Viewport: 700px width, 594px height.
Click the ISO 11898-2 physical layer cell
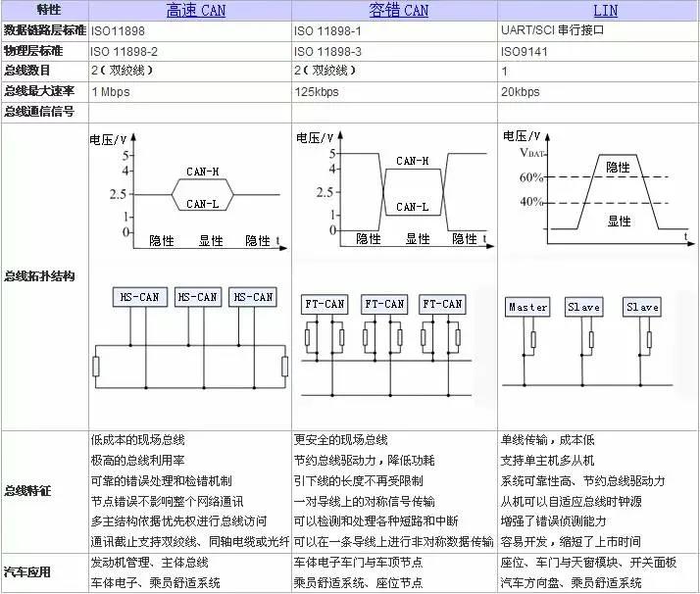point(190,51)
